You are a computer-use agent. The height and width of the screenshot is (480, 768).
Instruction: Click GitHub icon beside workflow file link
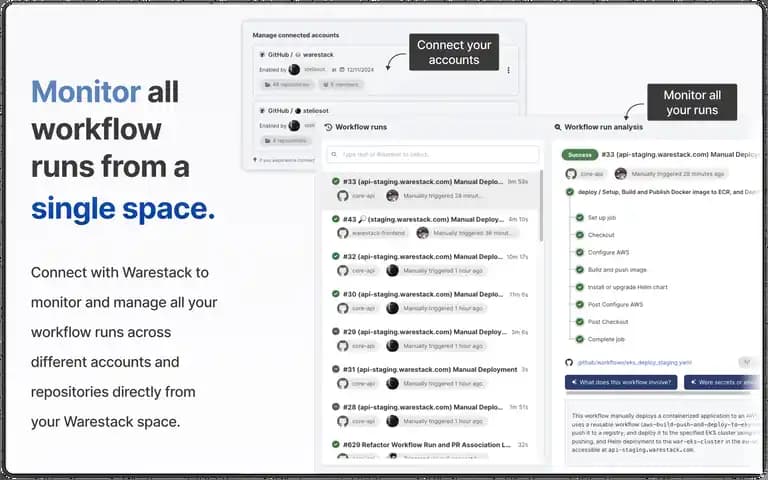coord(569,362)
